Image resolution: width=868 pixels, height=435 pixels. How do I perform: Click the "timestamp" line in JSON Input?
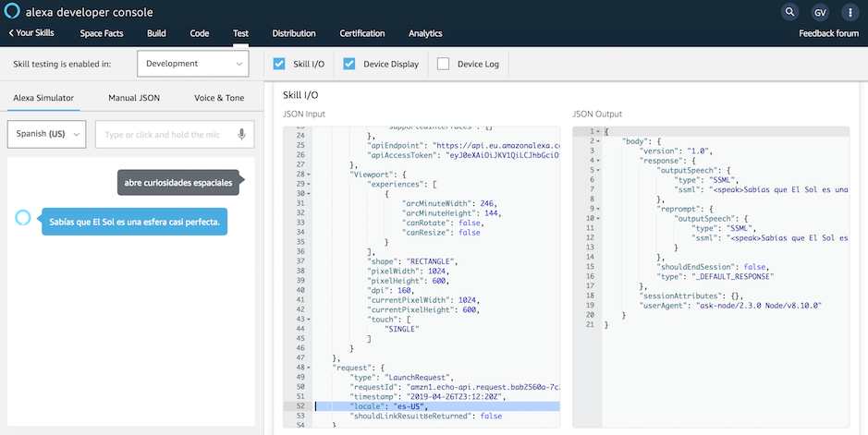(x=428, y=397)
